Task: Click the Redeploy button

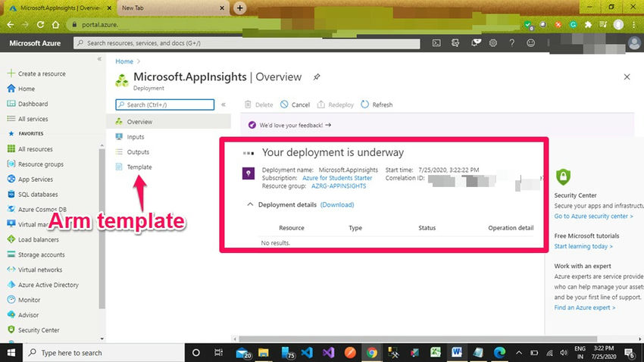Action: [336, 105]
